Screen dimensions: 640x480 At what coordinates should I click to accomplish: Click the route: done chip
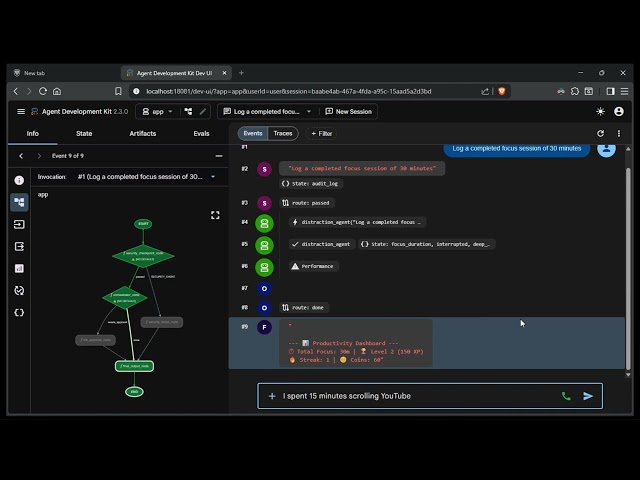304,307
